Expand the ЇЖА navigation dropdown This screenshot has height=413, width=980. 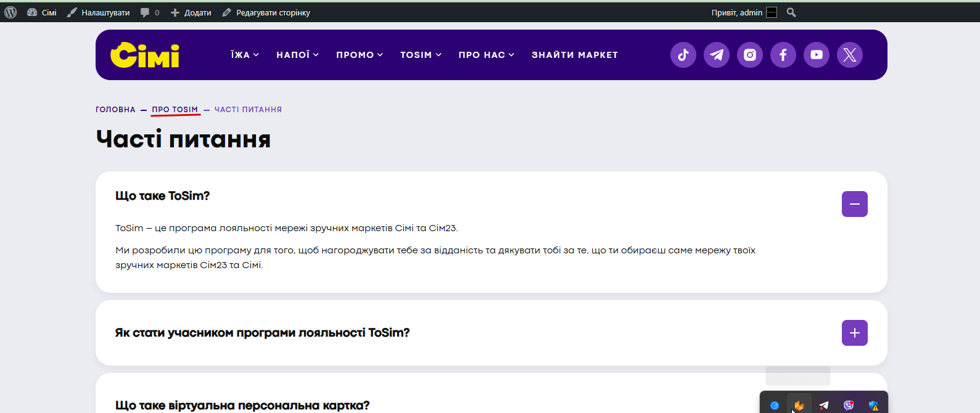(245, 55)
